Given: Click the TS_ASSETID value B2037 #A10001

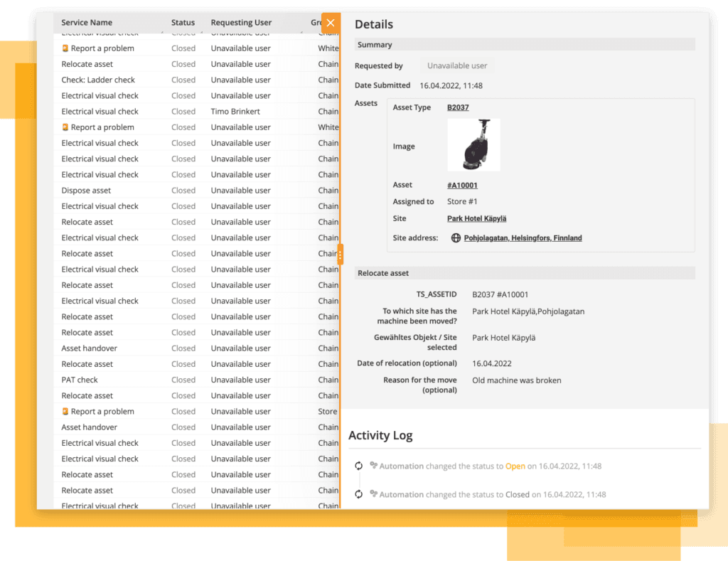Looking at the screenshot, I should pyautogui.click(x=500, y=294).
